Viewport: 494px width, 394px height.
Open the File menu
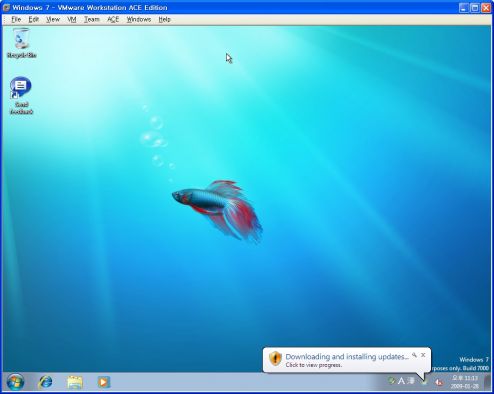point(16,19)
